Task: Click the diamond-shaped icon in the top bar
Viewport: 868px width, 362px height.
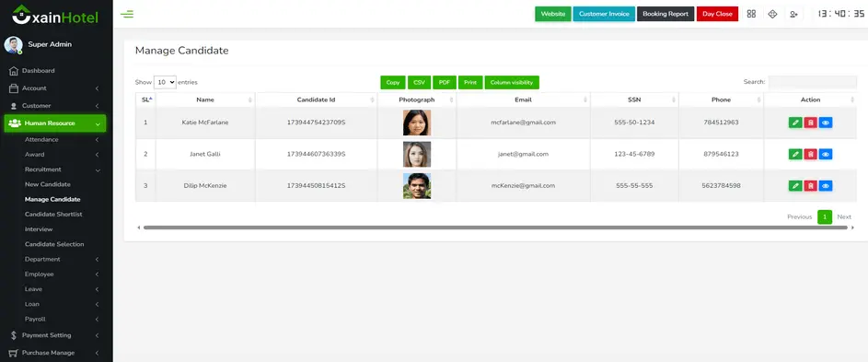Action: [x=773, y=14]
